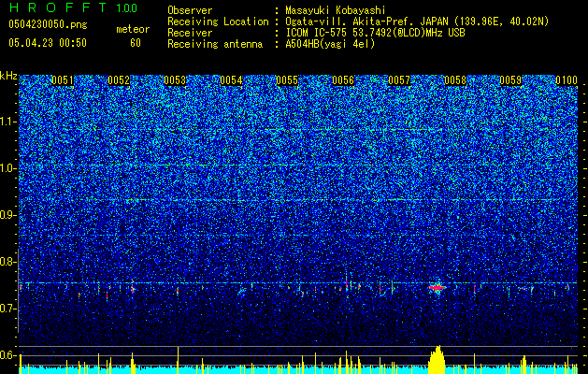
Task: Select the observer name Masayuki Kobayashi
Action: click(x=335, y=10)
